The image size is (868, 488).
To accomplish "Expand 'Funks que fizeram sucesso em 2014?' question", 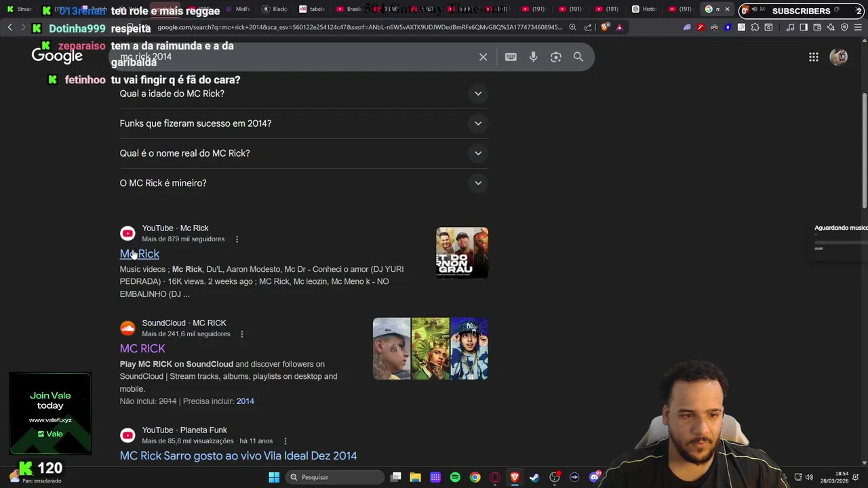I will pos(304,123).
